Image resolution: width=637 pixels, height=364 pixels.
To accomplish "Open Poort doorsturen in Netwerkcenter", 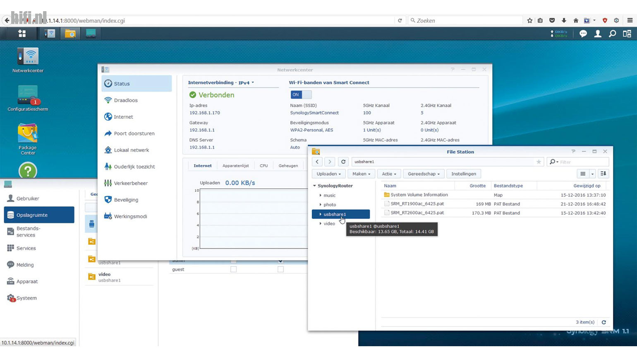I will 136,133.
